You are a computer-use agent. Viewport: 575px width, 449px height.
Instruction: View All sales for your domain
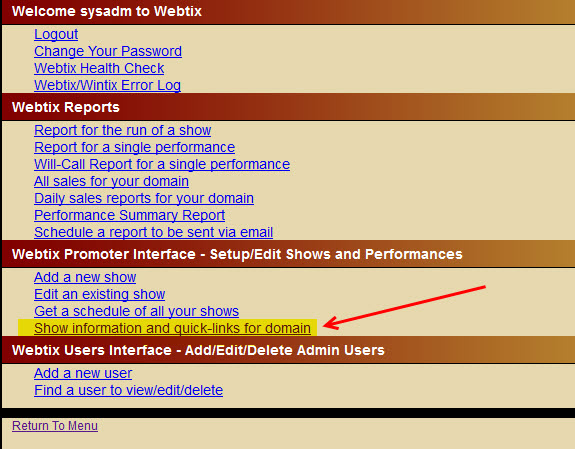[x=111, y=181]
